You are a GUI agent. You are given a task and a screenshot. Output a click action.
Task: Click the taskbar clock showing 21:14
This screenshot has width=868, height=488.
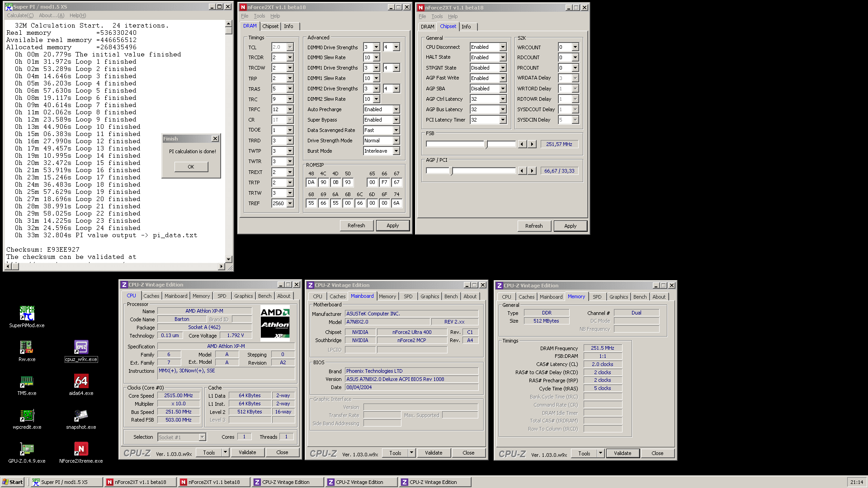pos(856,482)
